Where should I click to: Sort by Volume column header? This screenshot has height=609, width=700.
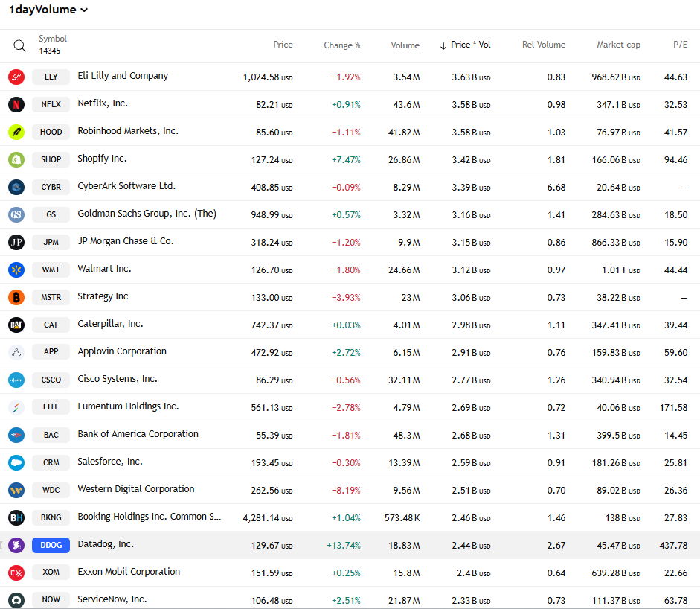click(405, 45)
